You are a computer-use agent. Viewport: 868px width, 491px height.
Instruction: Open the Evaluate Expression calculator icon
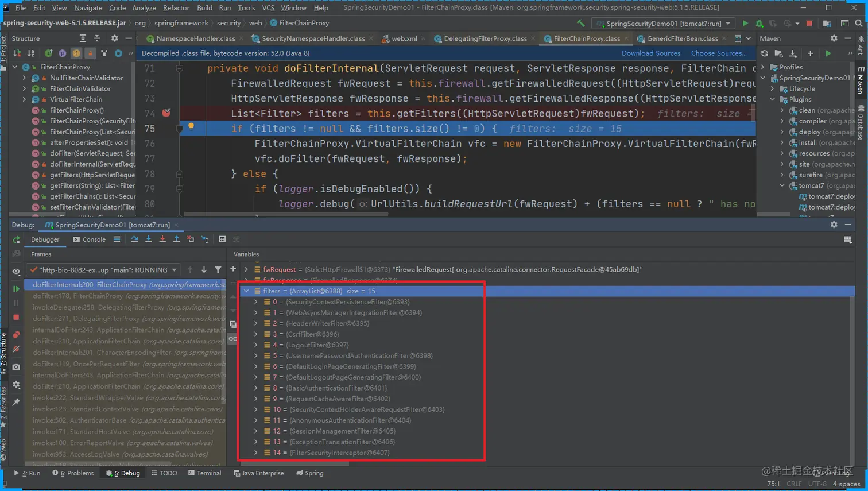(x=222, y=239)
